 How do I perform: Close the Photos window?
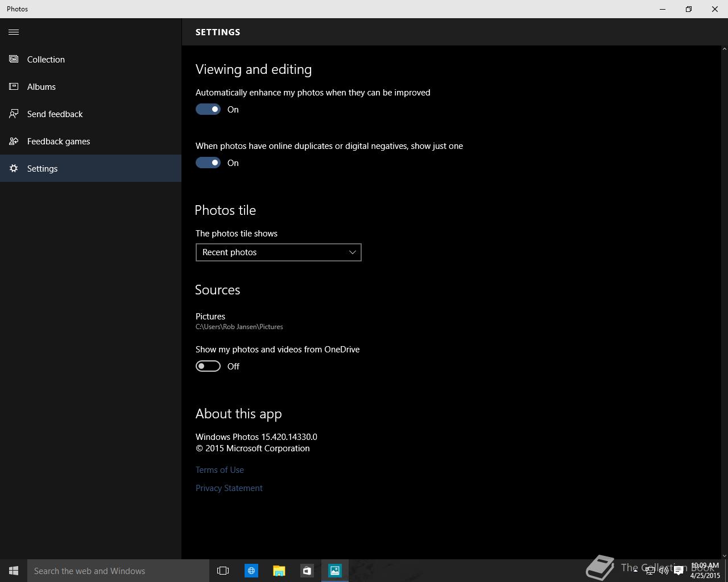point(715,9)
